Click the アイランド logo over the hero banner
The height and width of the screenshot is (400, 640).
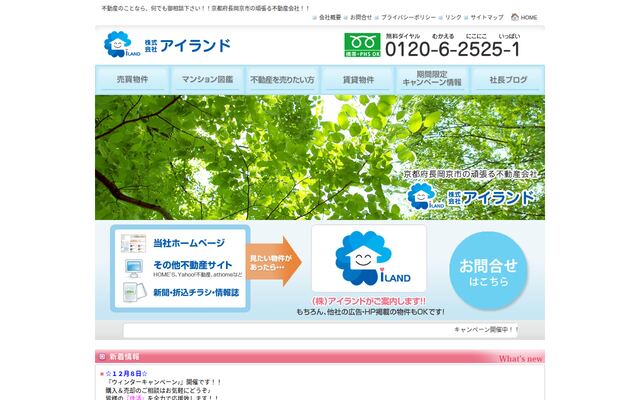coord(470,197)
